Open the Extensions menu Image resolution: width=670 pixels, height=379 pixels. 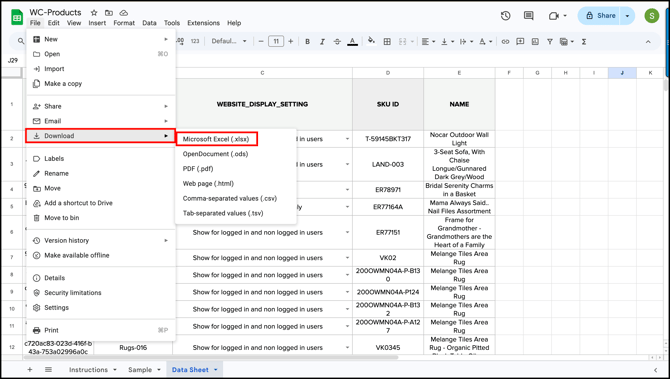203,23
